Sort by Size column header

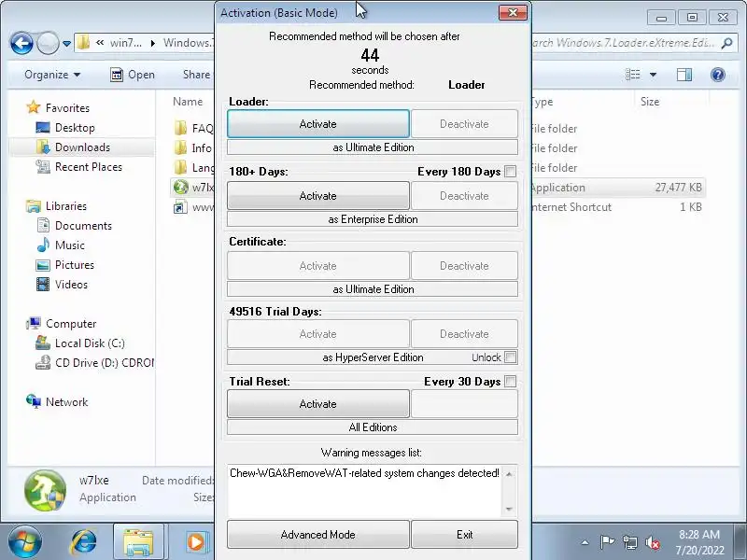[650, 102]
